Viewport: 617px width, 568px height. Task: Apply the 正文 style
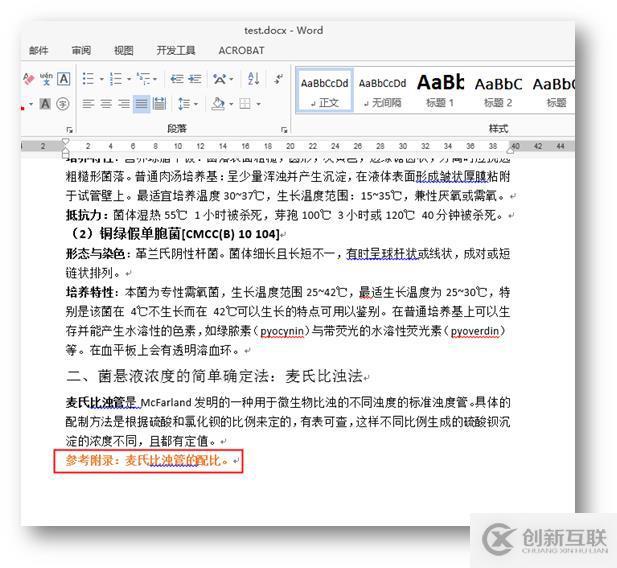tap(325, 91)
